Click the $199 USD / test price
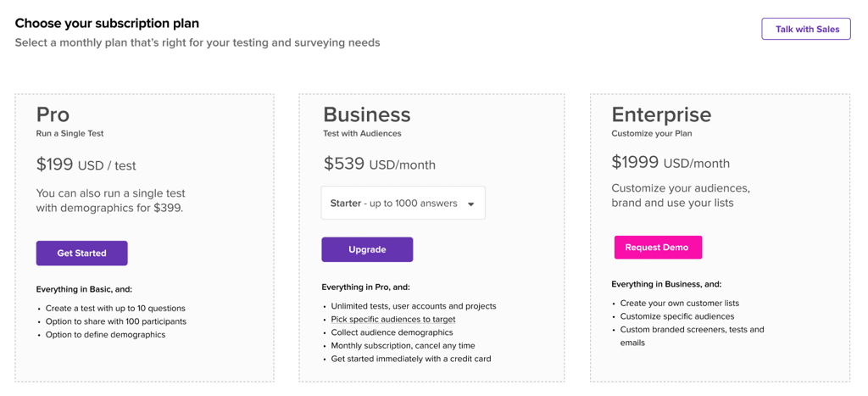This screenshot has height=396, width=868. (86, 165)
